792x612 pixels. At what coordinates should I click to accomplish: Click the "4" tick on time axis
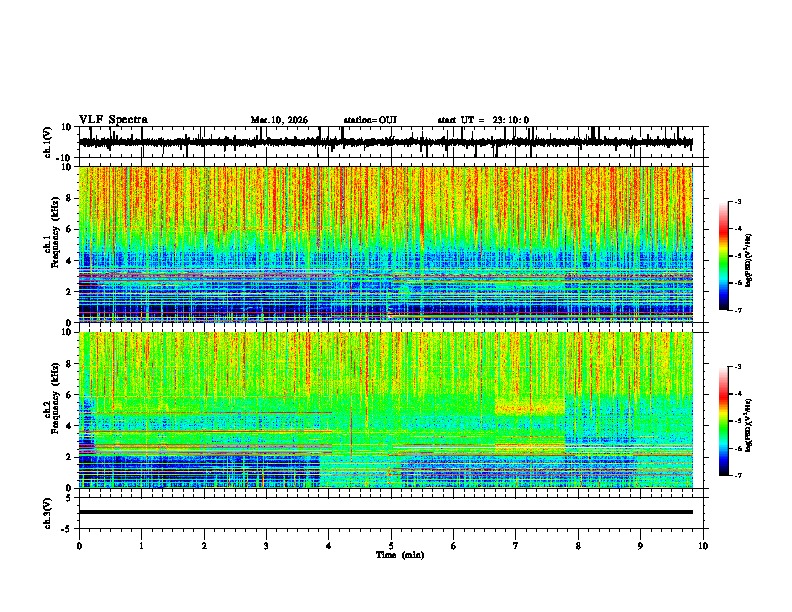click(329, 546)
